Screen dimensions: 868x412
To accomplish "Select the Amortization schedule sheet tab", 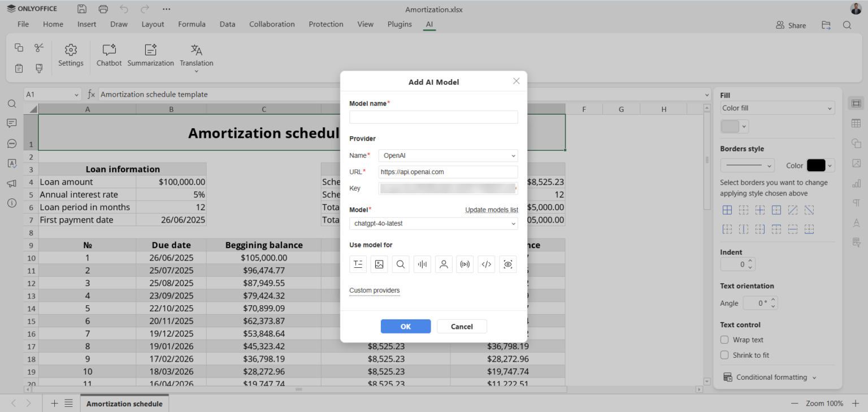I will click(124, 404).
